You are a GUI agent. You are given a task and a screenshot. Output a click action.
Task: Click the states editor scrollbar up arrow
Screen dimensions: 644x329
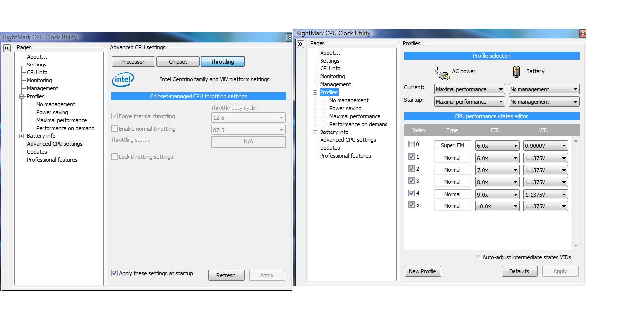tap(576, 141)
